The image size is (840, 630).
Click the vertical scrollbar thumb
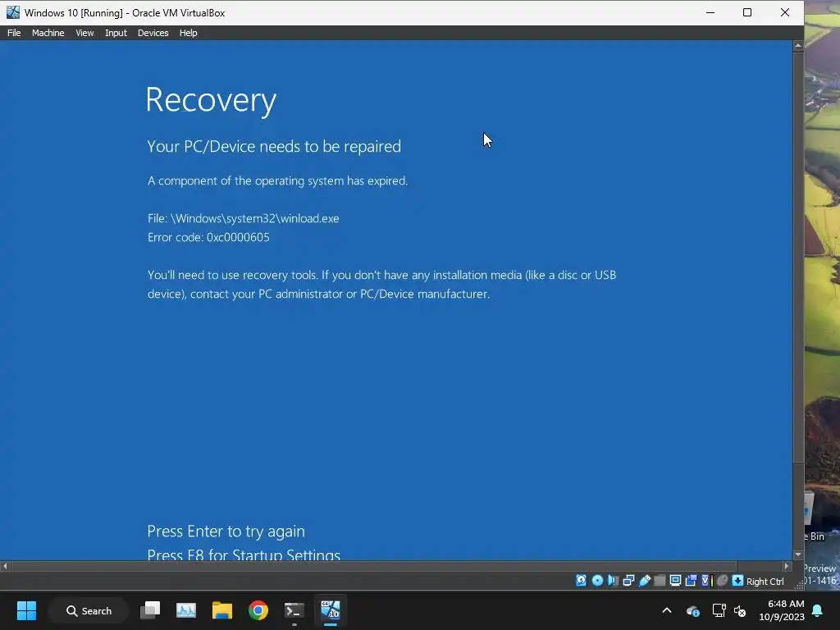click(798, 257)
